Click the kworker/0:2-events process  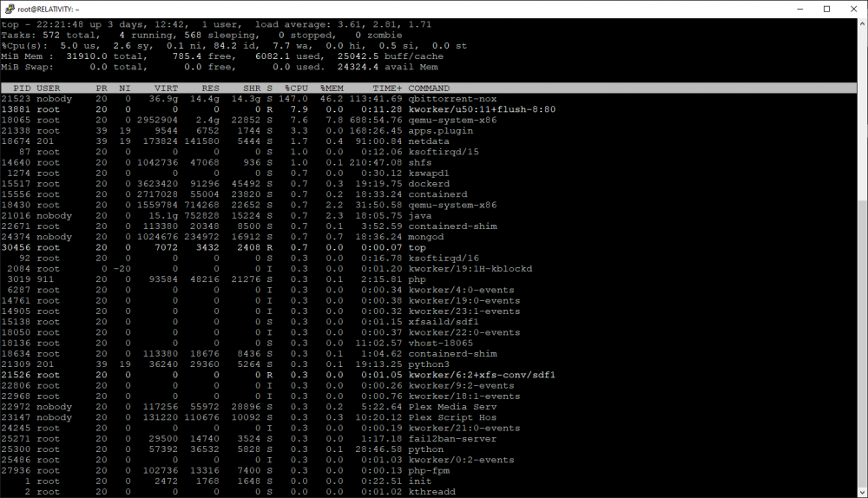tap(461, 460)
